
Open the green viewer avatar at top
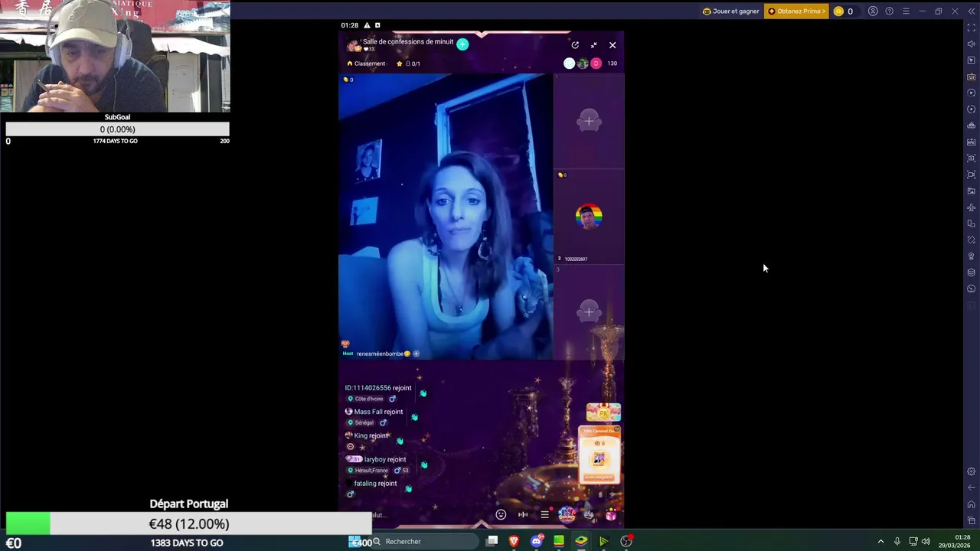[x=583, y=64]
